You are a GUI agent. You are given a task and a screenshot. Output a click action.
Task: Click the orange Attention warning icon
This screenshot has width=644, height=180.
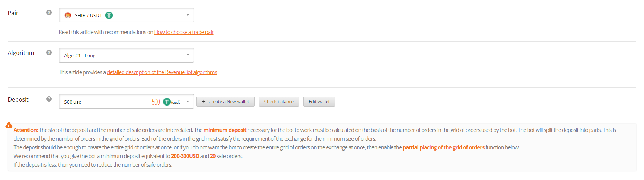tap(9, 125)
